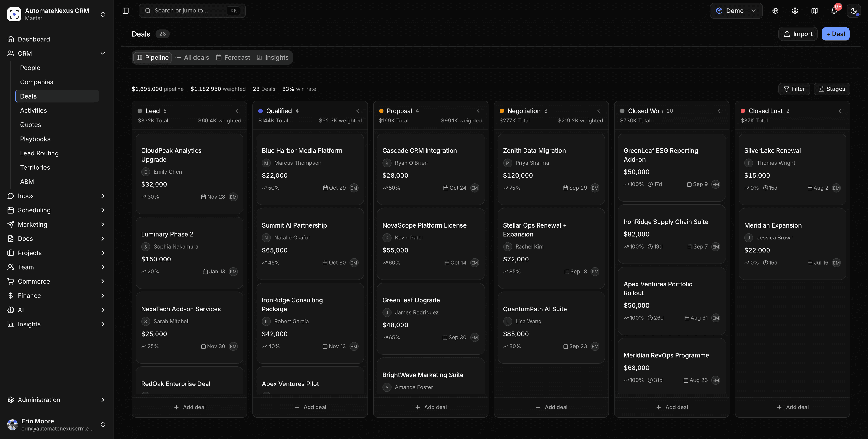Switch to the Forecast tab
This screenshot has height=439, width=868.
233,58
